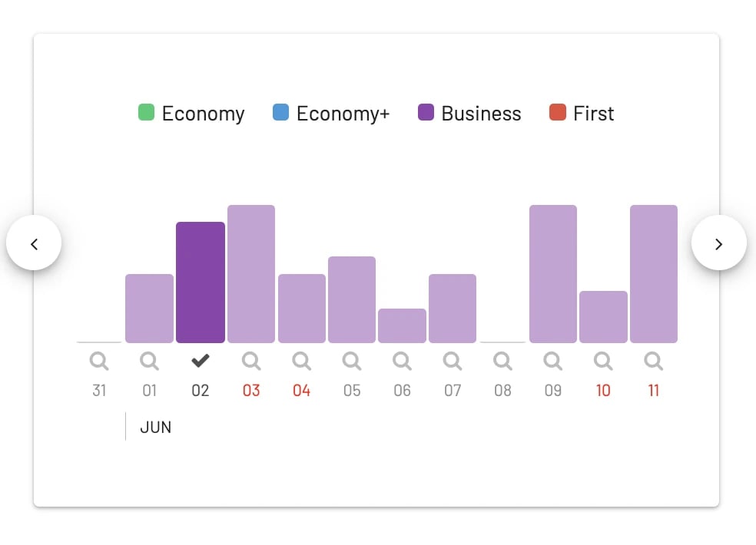Show next dates with right chevron

pos(719,243)
